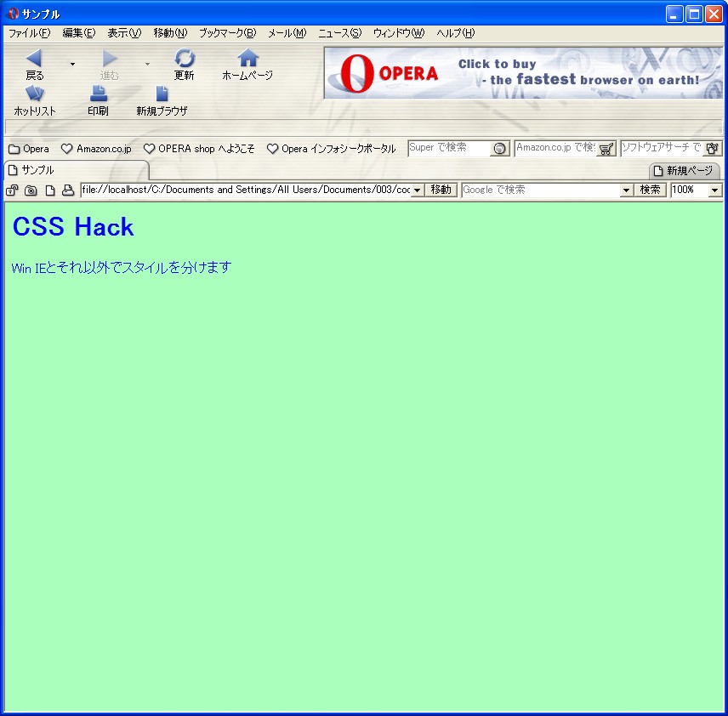
Task: Click the Opera banner advertisement
Action: coord(523,73)
